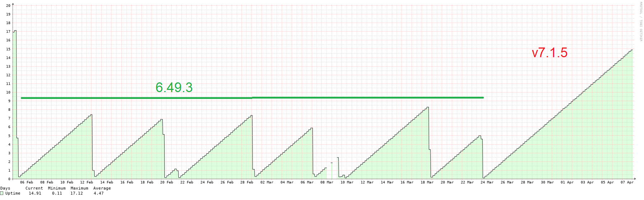Click the y-axis label 10
The width and height of the screenshot is (644, 200).
[x=8, y=92]
